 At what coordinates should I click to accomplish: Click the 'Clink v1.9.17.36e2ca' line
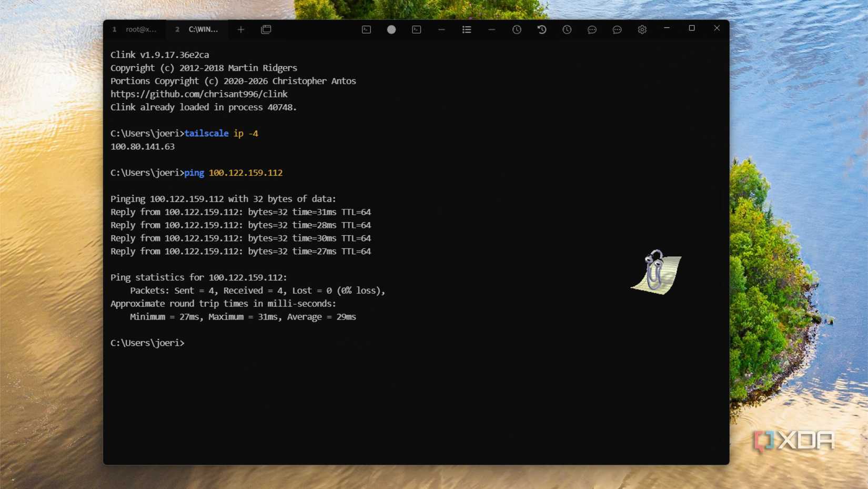(x=160, y=55)
